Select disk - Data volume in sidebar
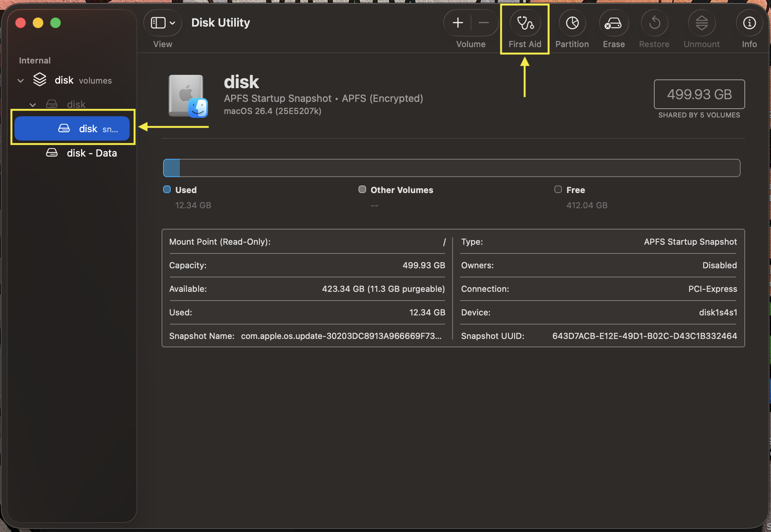 [92, 153]
